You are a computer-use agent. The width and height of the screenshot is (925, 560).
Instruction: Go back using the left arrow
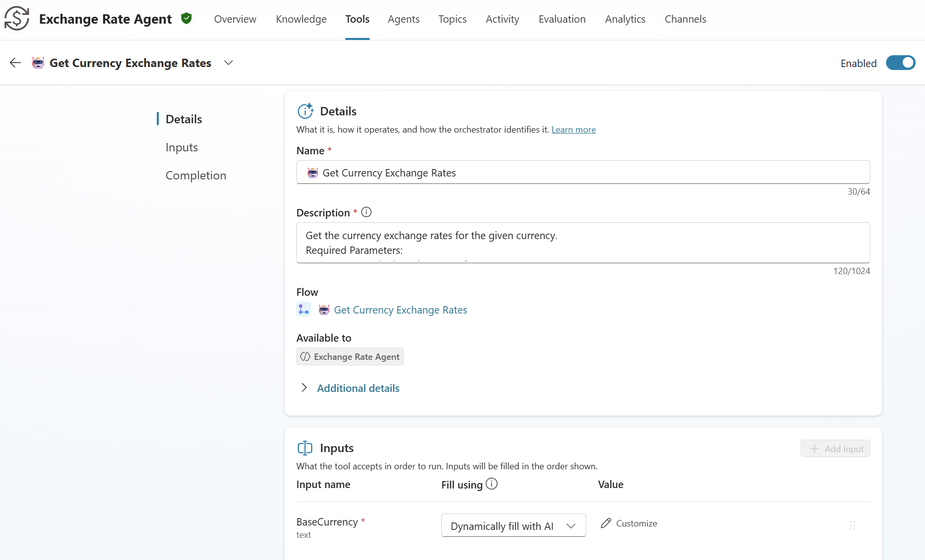(15, 63)
